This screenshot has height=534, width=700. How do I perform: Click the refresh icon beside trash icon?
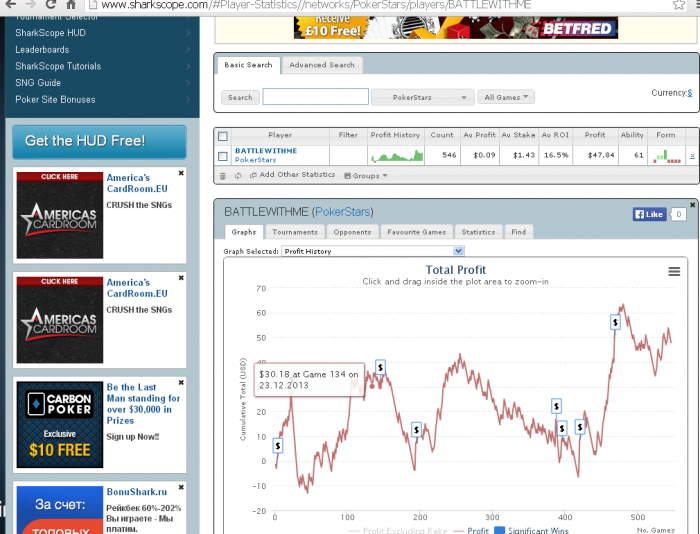(238, 176)
